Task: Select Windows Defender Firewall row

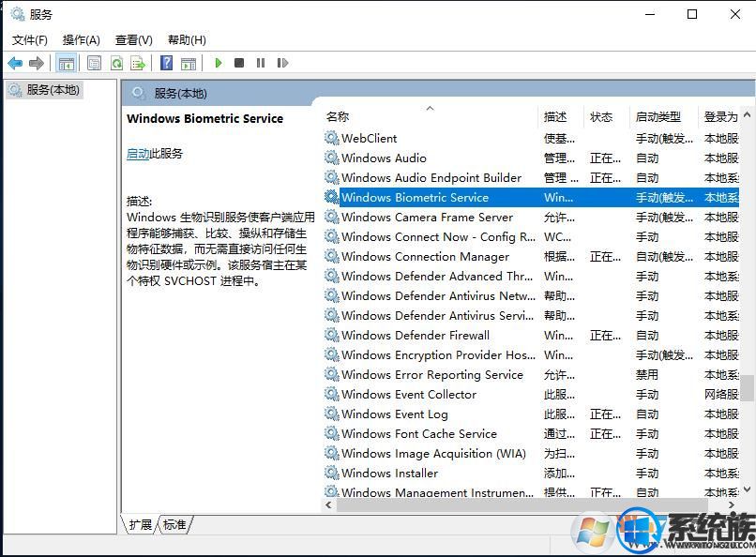Action: pos(531,336)
